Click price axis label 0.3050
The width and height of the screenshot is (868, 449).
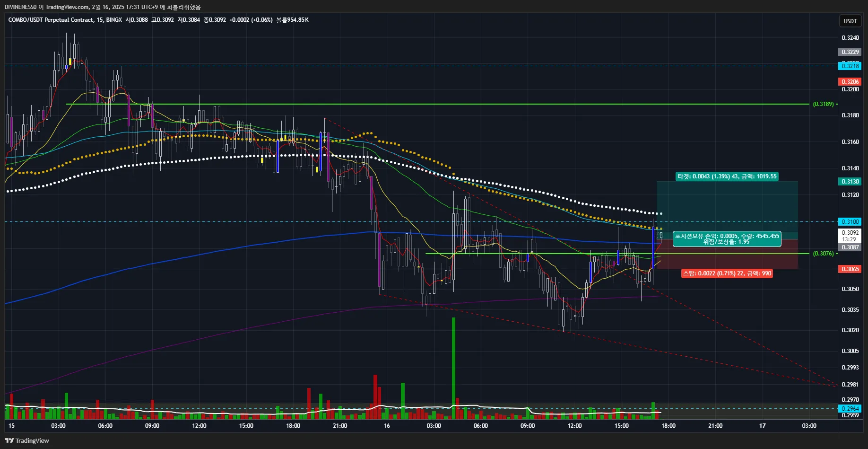[850, 289]
